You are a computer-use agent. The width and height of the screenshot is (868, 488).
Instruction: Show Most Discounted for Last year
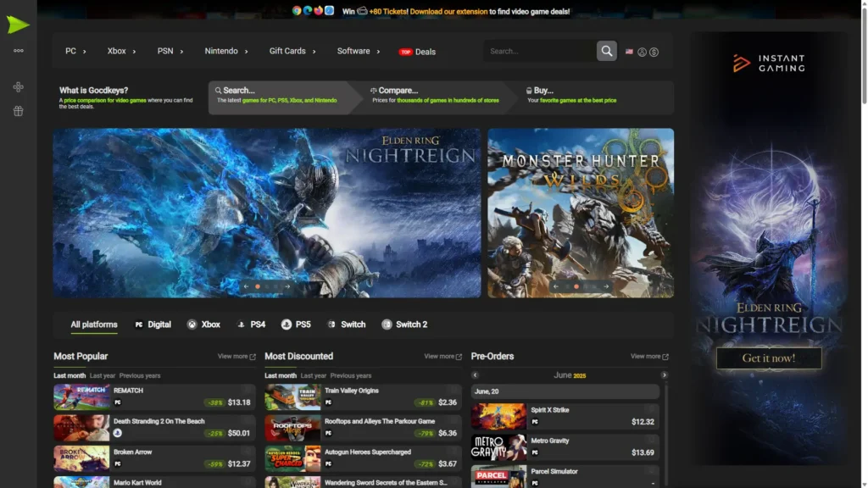click(314, 375)
